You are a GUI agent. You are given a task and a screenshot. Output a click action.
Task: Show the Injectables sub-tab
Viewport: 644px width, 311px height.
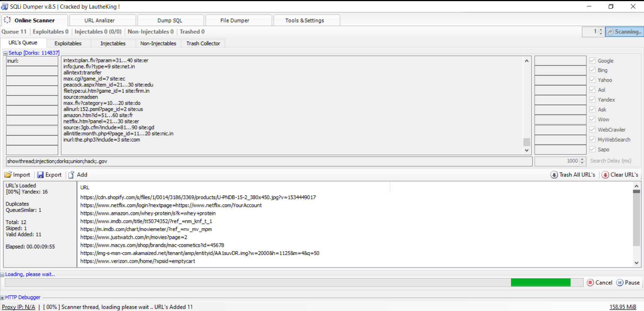coord(113,44)
